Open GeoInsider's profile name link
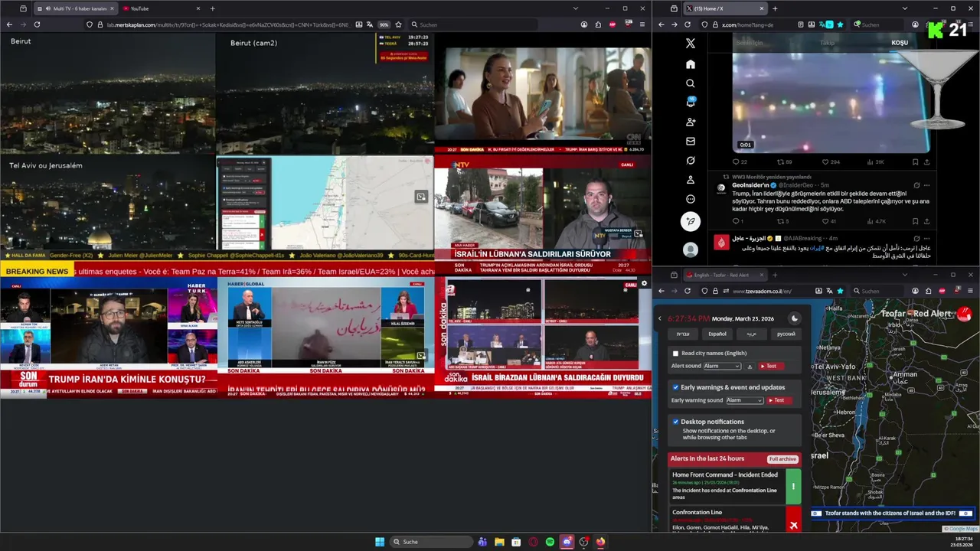The height and width of the screenshot is (551, 980). 750,185
